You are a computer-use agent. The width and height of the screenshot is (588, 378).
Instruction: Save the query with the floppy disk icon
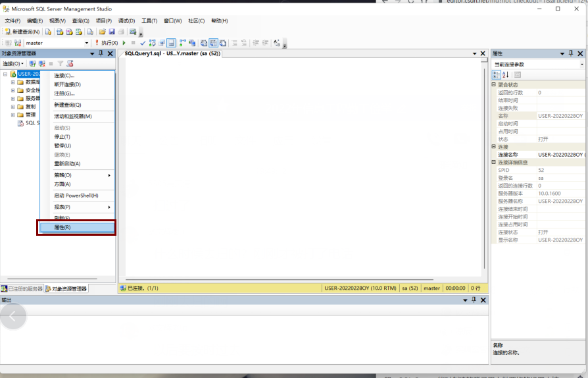point(111,32)
